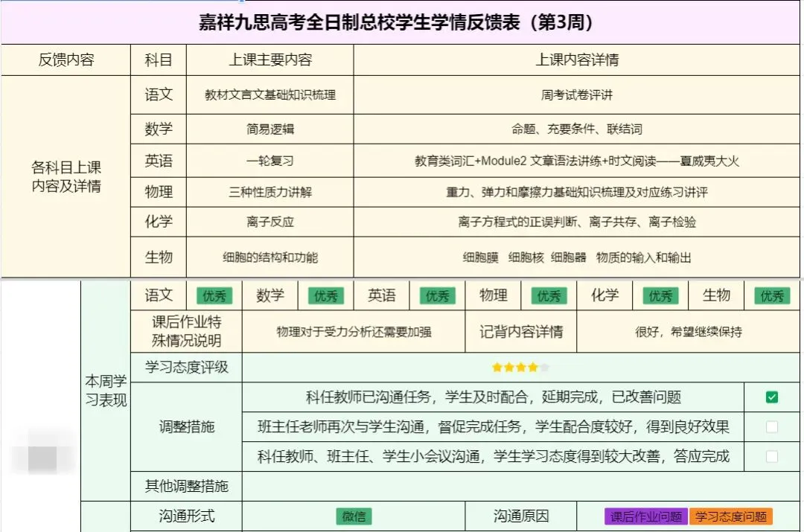Click the 三种性质力讲解 cell
The width and height of the screenshot is (804, 532).
(270, 192)
